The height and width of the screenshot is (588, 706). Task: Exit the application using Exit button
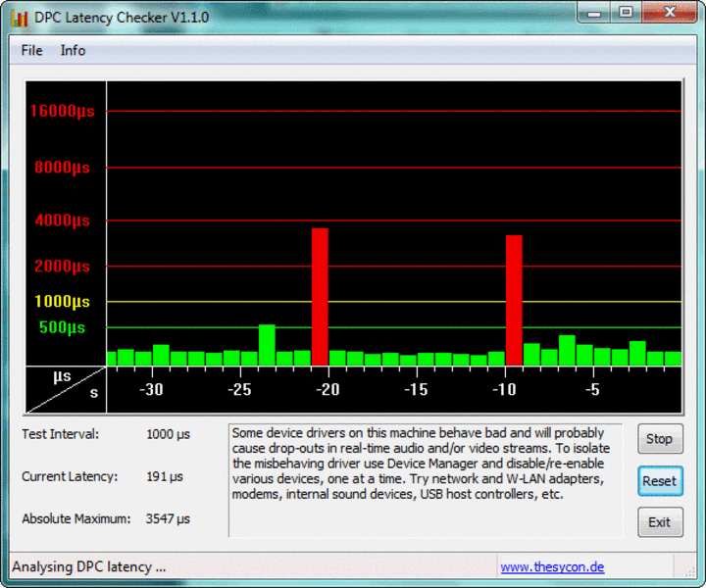pos(659,522)
